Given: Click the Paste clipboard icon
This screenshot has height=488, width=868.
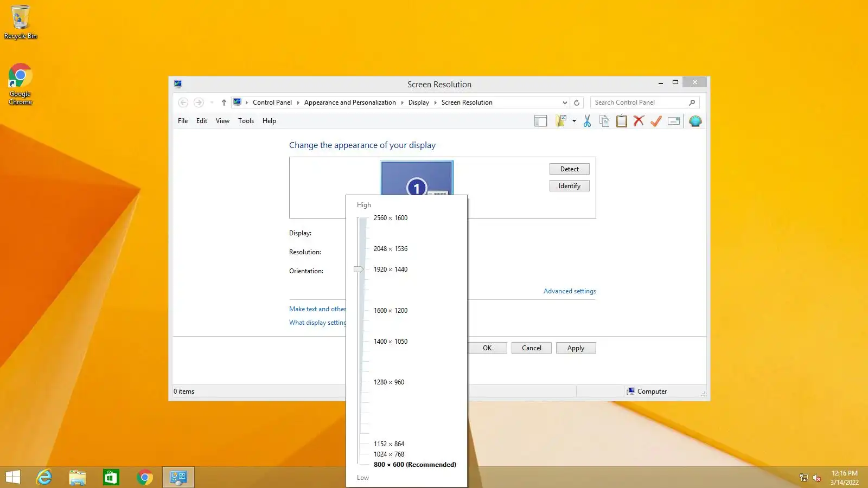Looking at the screenshot, I should [x=622, y=121].
